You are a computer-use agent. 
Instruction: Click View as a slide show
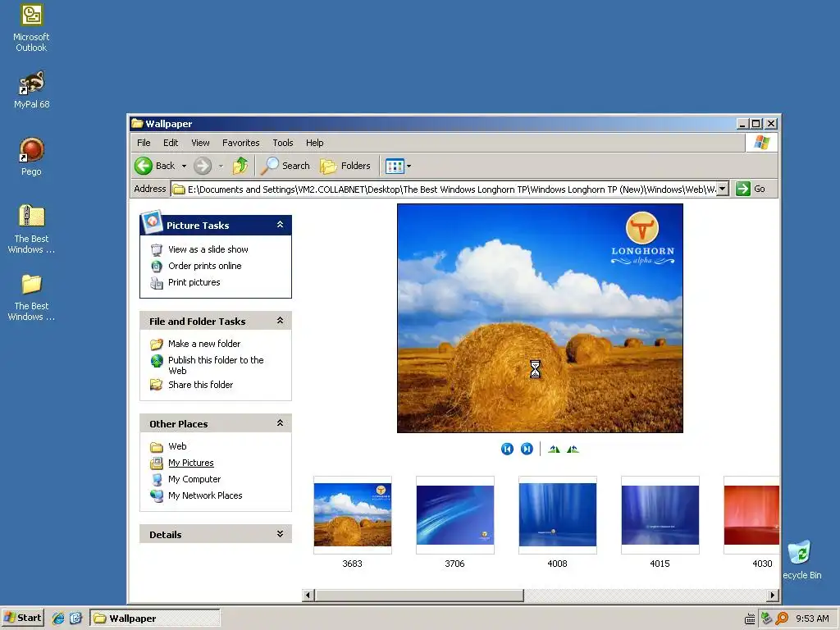click(x=208, y=249)
